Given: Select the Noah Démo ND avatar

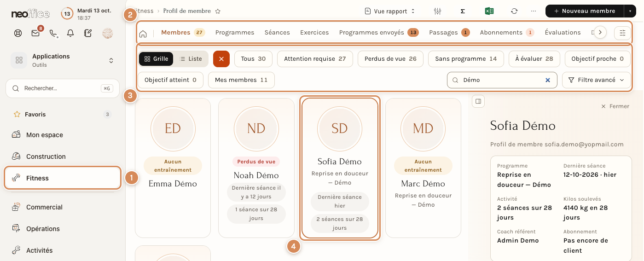Looking at the screenshot, I should click(x=256, y=128).
